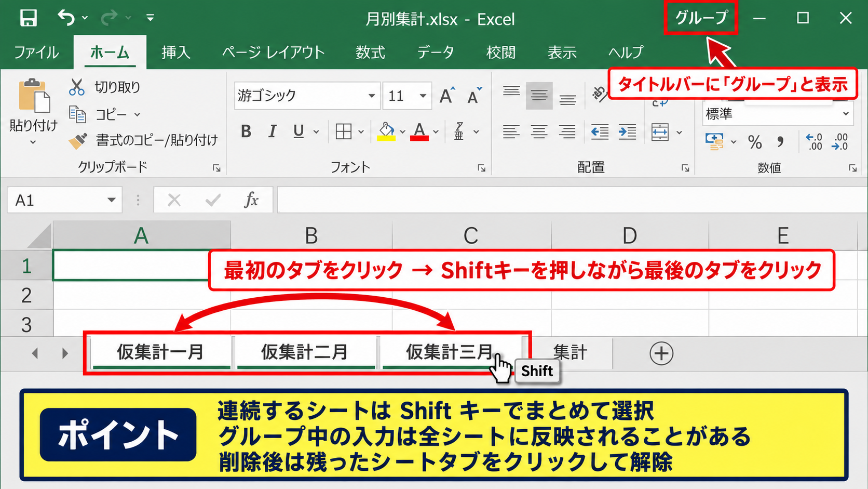The height and width of the screenshot is (489, 868).
Task: Click the yellow fill color button
Action: [x=386, y=131]
